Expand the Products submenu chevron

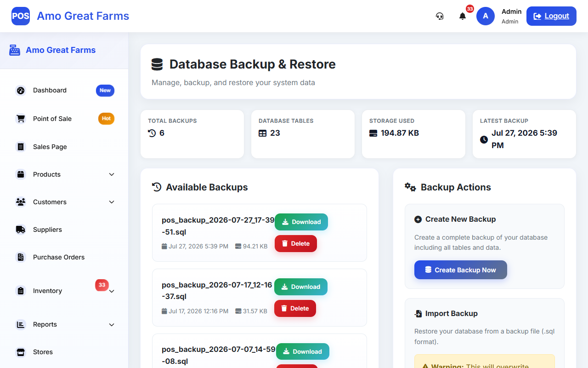[x=112, y=174]
